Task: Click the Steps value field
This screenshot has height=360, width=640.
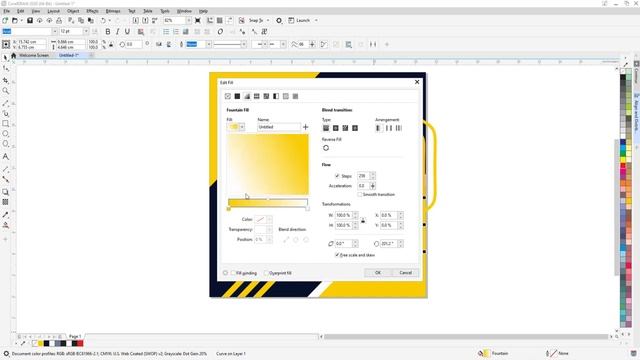Action: 363,176
